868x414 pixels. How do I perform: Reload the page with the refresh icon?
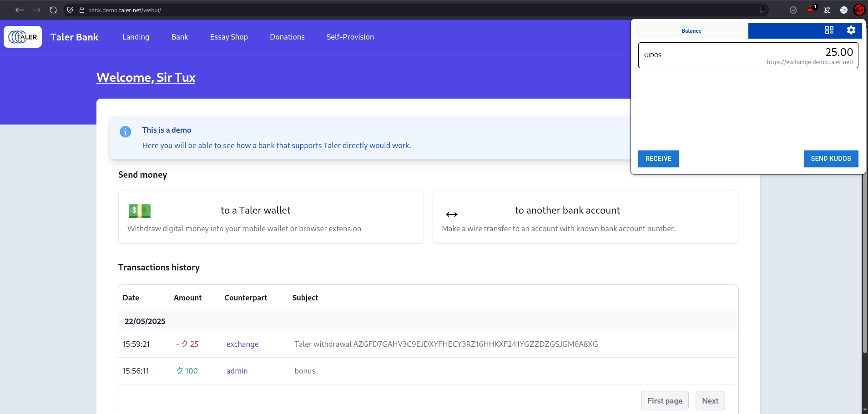point(53,10)
